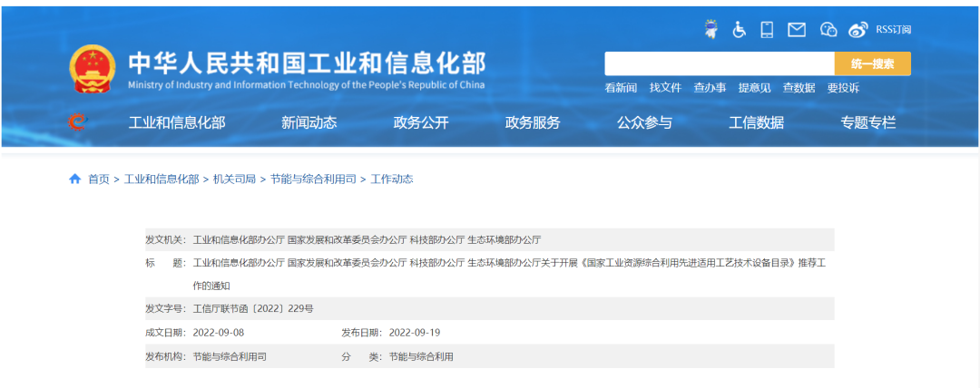
Task: Click the national emblem logo
Action: pos(93,70)
